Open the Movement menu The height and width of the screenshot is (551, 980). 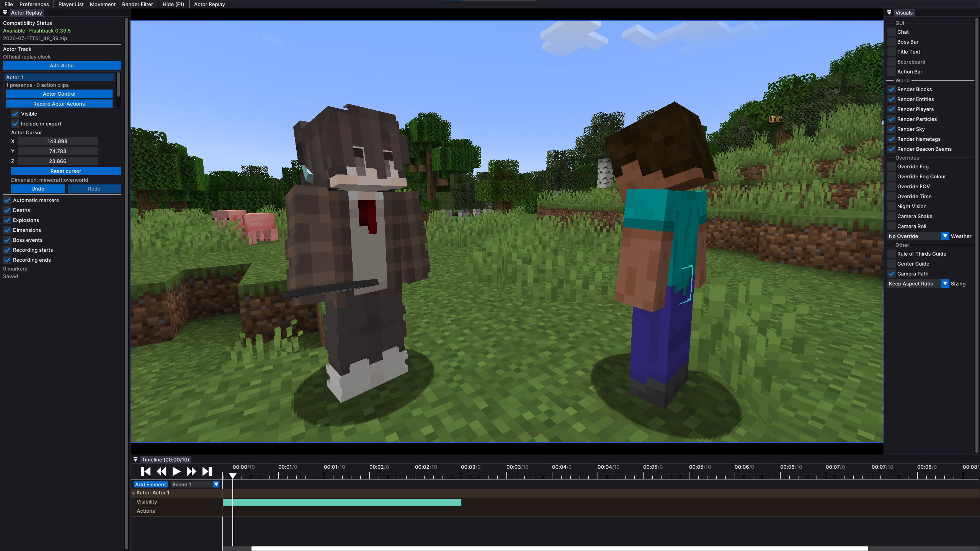[103, 4]
